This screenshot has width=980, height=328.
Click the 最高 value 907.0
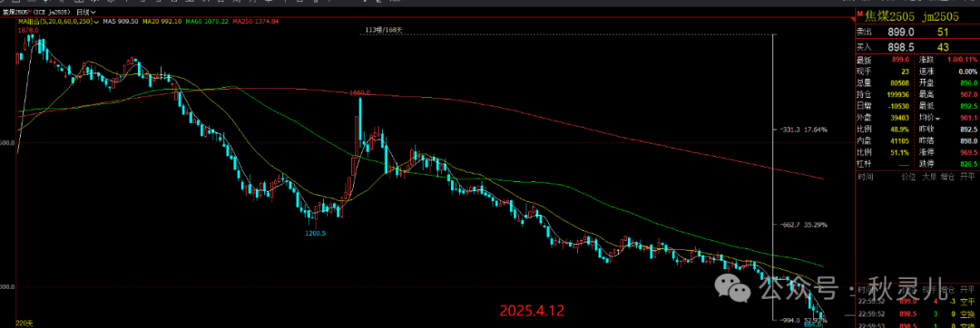pyautogui.click(x=968, y=95)
